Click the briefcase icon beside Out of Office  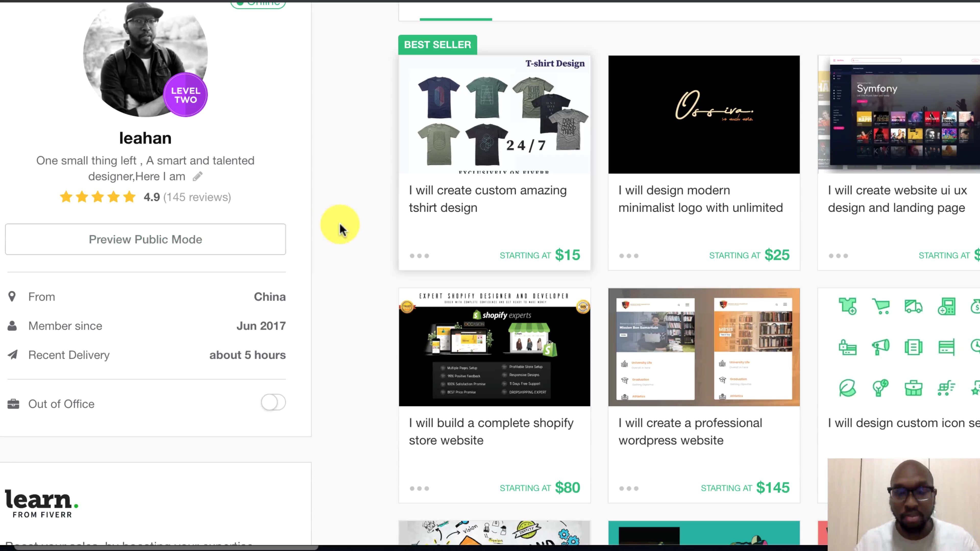[x=13, y=404]
